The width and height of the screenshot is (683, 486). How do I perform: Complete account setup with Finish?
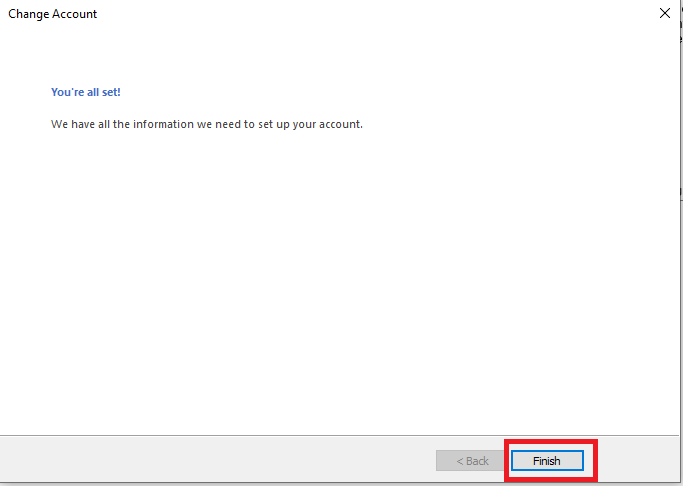pyautogui.click(x=547, y=461)
